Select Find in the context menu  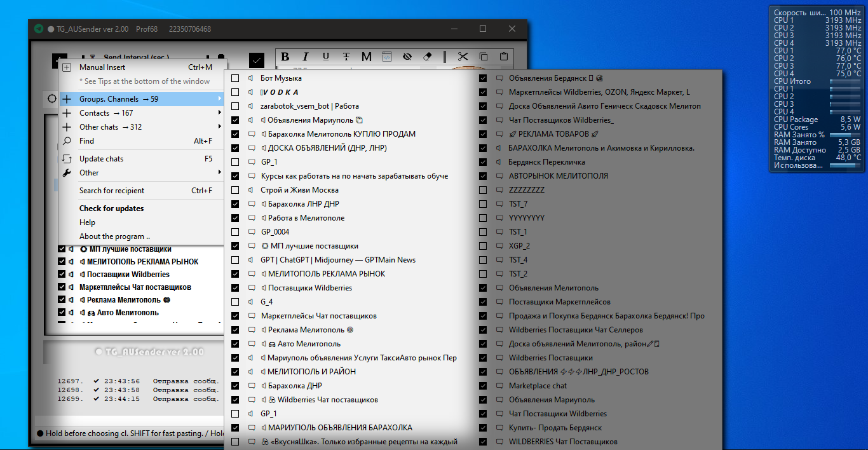[x=141, y=141]
